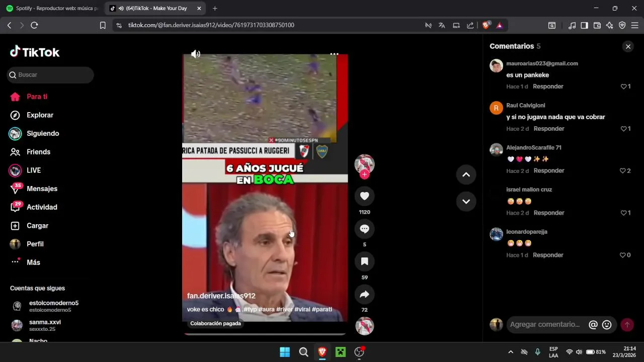Click the #river hashtag in caption
Image resolution: width=644 pixels, height=362 pixels.
(x=284, y=309)
